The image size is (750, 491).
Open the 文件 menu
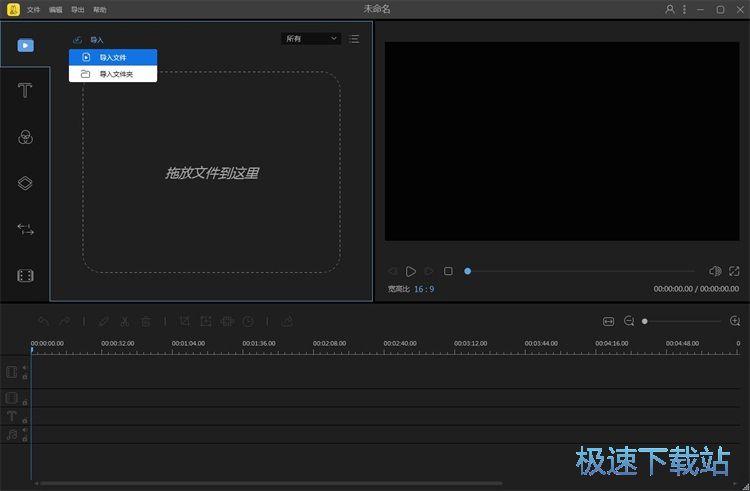point(33,10)
